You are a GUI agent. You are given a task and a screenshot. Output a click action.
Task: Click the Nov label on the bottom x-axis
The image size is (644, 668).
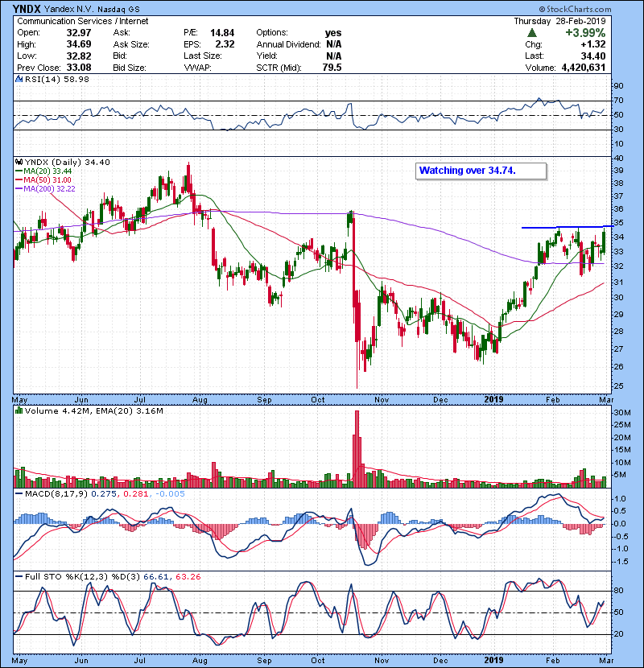382,660
